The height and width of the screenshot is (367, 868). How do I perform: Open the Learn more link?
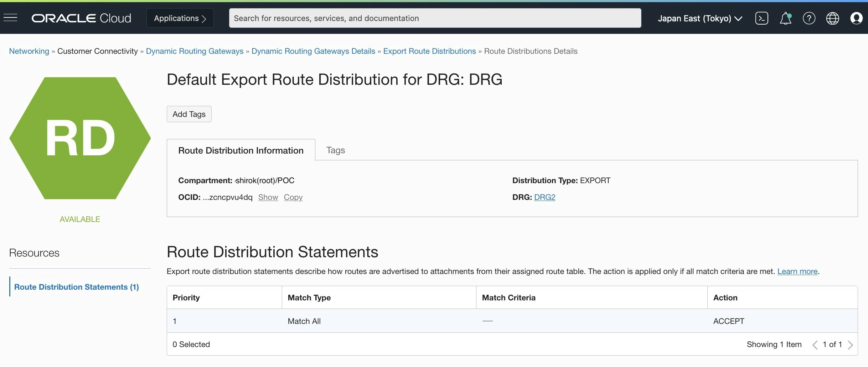797,271
